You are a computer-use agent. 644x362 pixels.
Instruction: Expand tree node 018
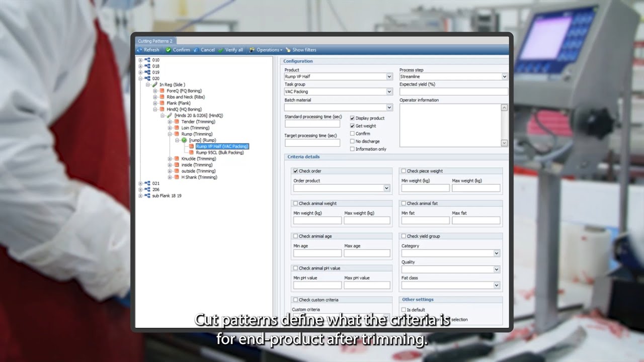coord(141,66)
